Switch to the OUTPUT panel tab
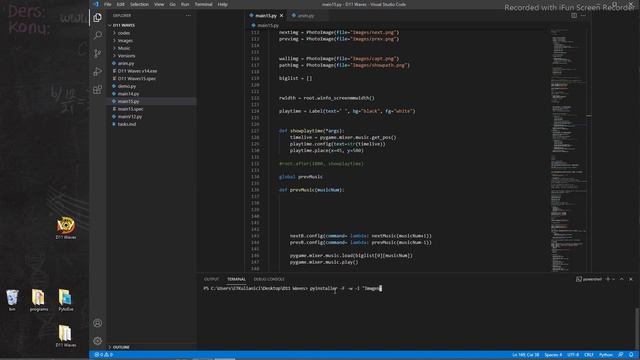Viewport: 640px width, 360px height. tap(211, 279)
